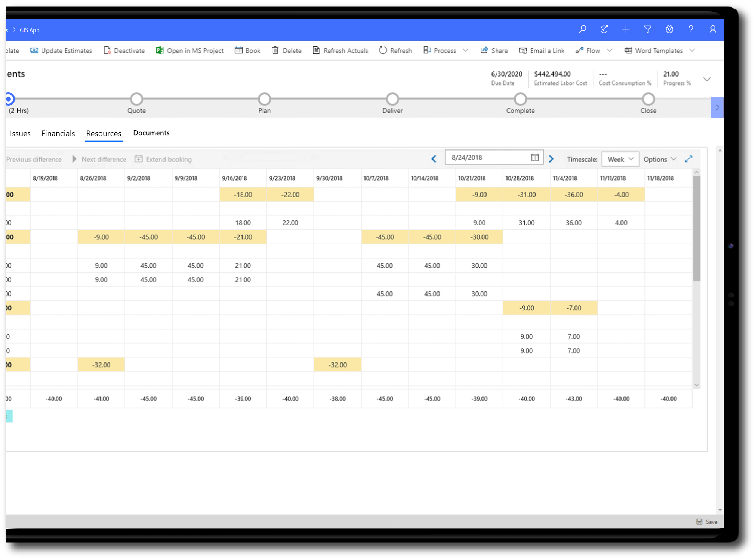Open Email a Link

click(542, 50)
